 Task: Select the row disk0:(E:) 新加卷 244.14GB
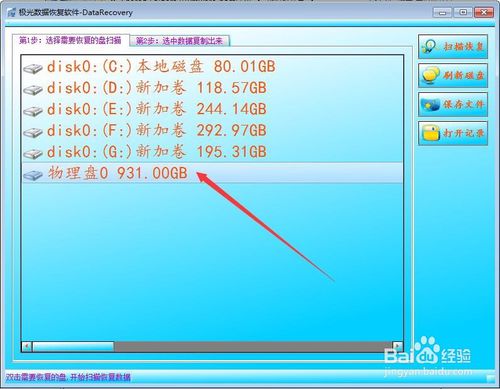[212, 109]
